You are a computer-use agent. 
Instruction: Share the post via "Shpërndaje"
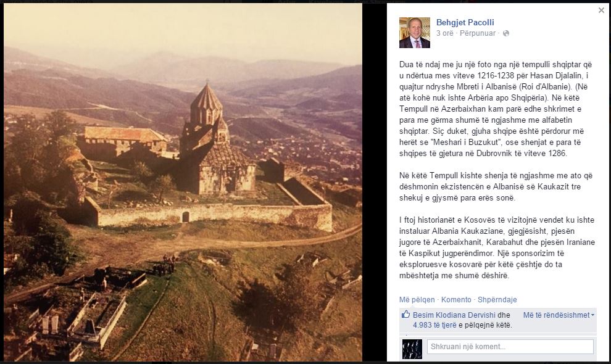497,300
